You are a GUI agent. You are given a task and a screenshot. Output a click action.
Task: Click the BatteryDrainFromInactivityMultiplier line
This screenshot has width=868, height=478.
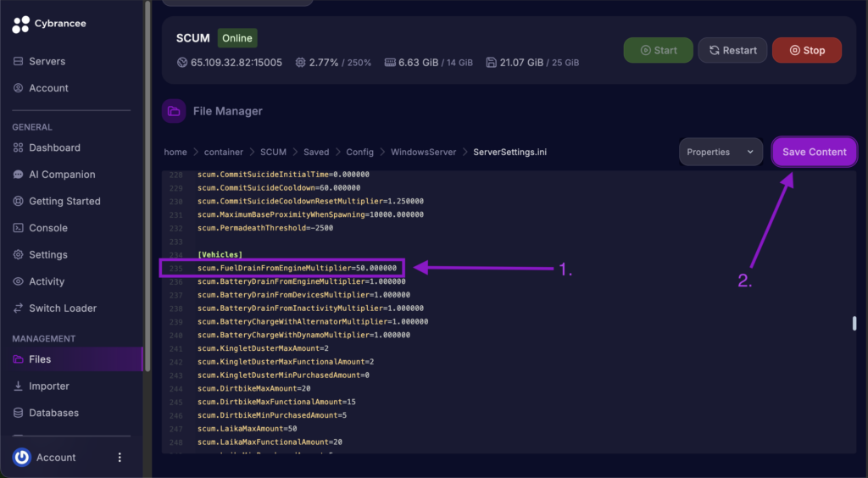(x=310, y=308)
